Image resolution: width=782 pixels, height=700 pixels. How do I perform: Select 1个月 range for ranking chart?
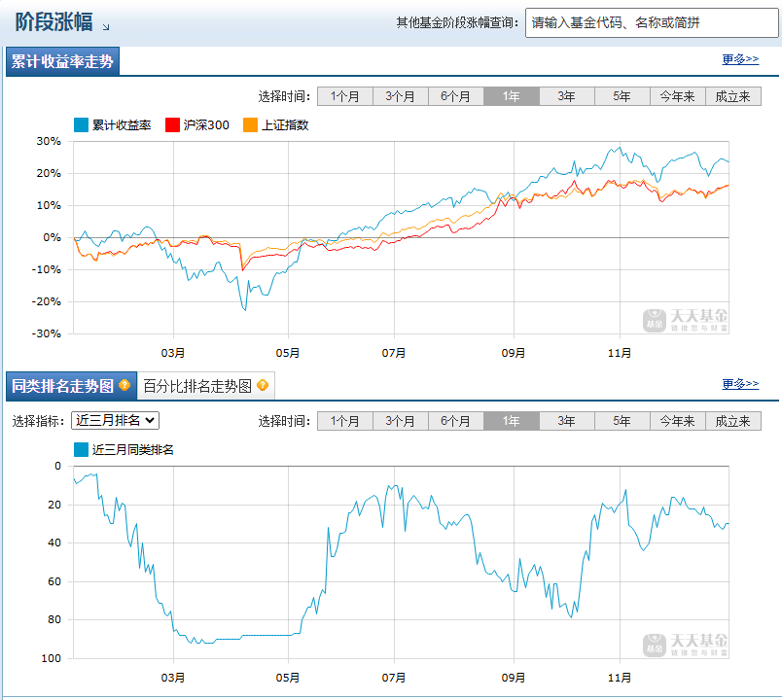click(x=345, y=421)
